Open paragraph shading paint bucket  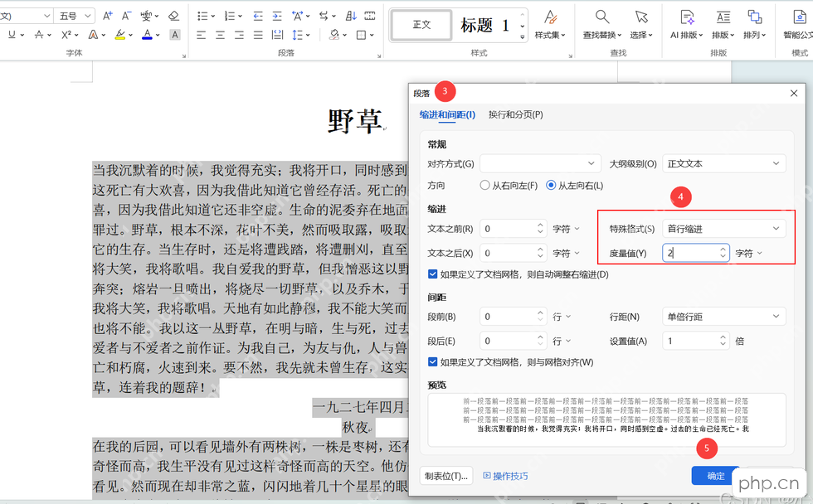point(334,35)
